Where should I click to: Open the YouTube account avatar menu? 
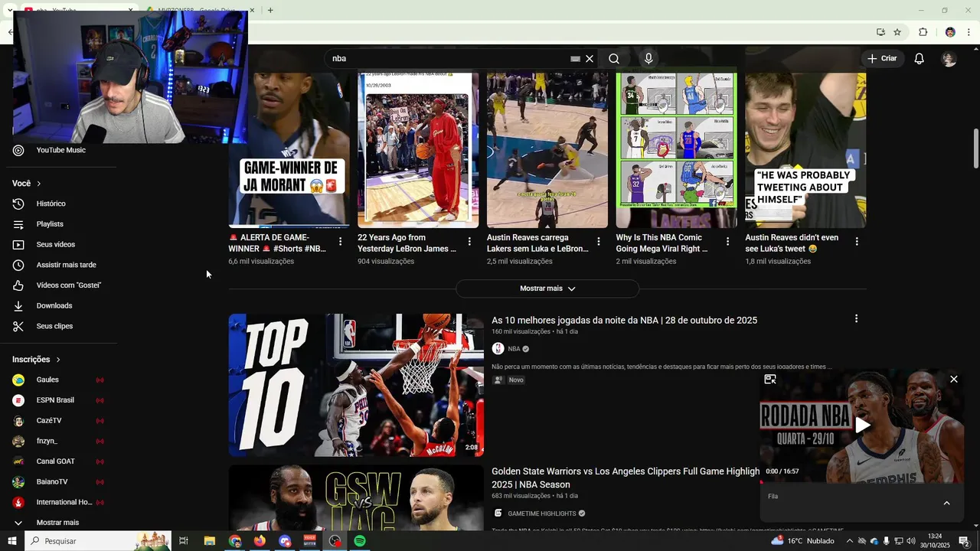point(949,59)
